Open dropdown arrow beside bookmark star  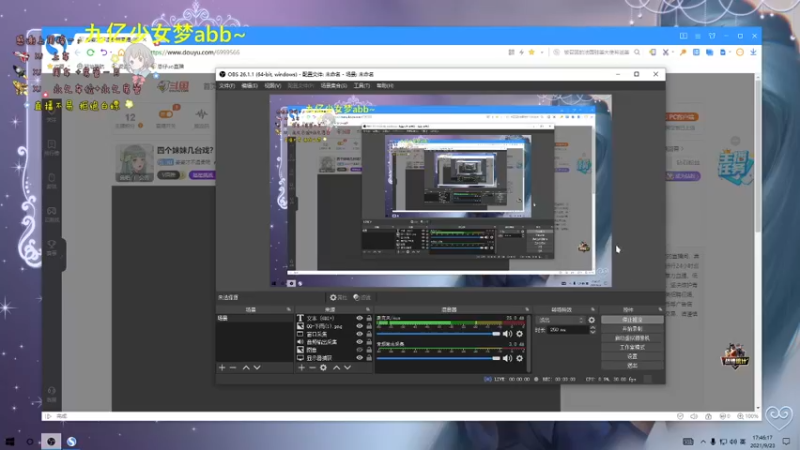pos(541,52)
